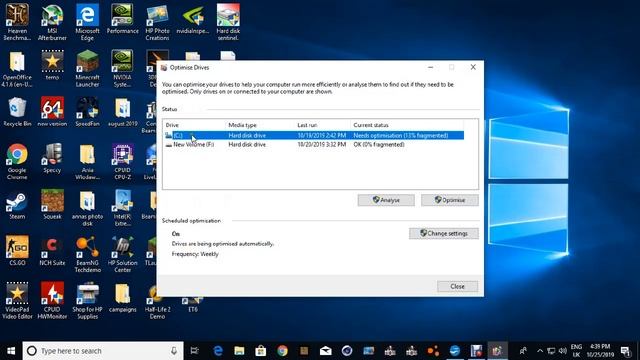The image size is (640, 360).
Task: Open the Mail app from taskbar
Action: click(325, 351)
